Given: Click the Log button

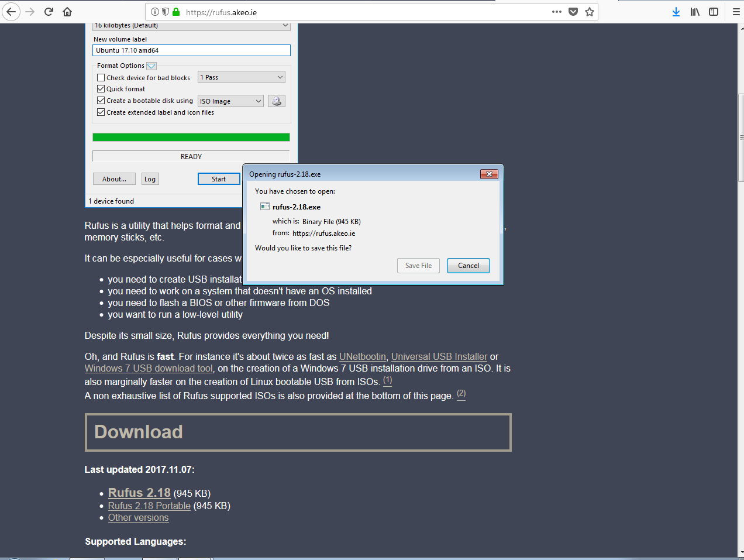Looking at the screenshot, I should (x=150, y=179).
